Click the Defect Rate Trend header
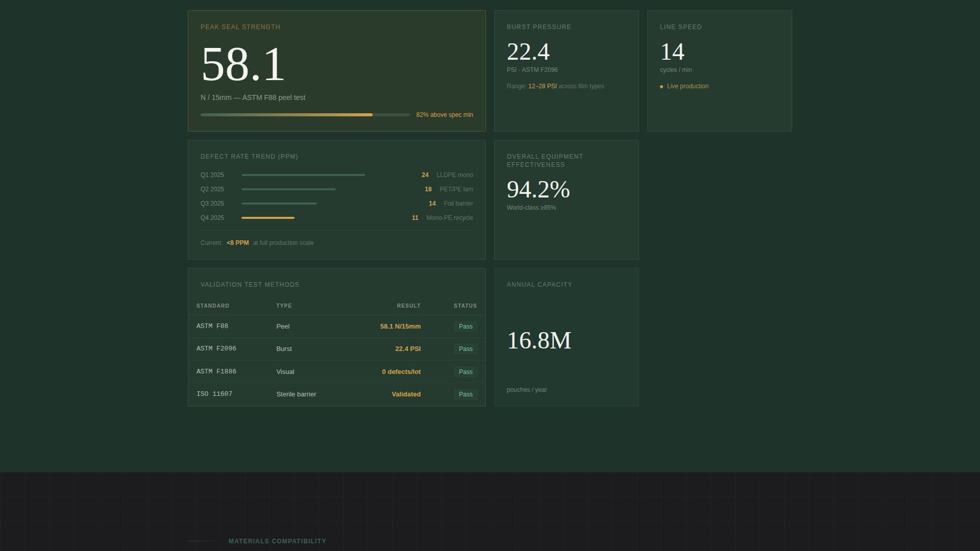Viewport: 980px width, 551px height. [x=250, y=157]
